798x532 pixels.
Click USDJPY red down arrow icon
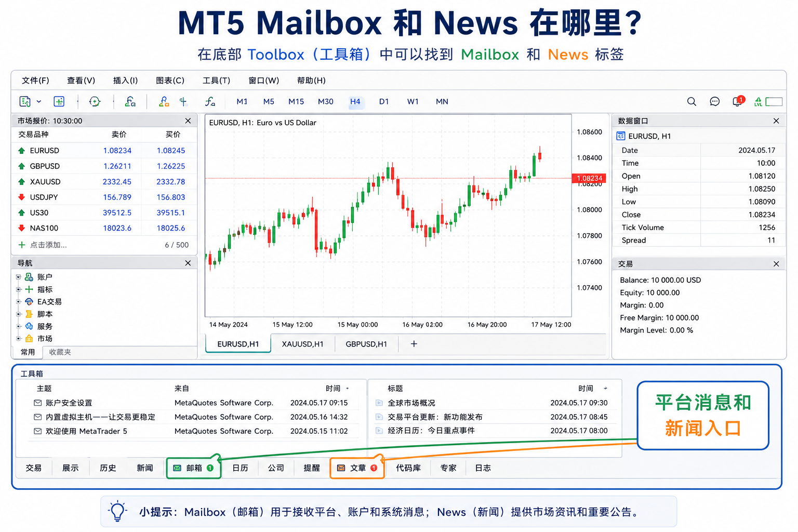coord(21,197)
